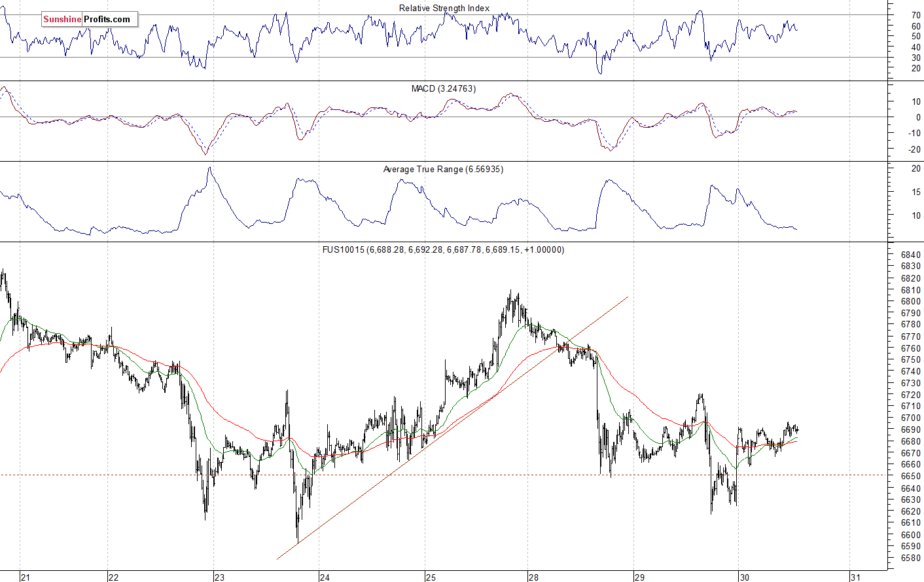Select date label 21 on time axis
This screenshot has height=582, width=924.
pyautogui.click(x=26, y=577)
